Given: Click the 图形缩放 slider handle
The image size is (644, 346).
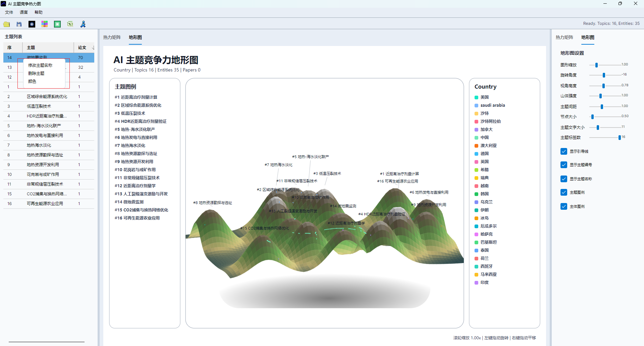Looking at the screenshot, I should pyautogui.click(x=596, y=65).
